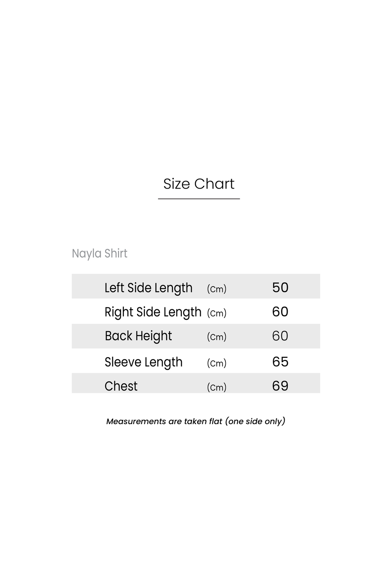This screenshot has width=392, height=577.
Task: Click the Cm unit beside Left Side Length
Action: 217,289
